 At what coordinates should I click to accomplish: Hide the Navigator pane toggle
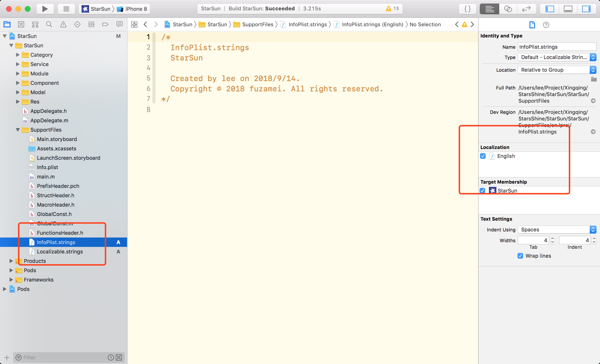pos(550,9)
